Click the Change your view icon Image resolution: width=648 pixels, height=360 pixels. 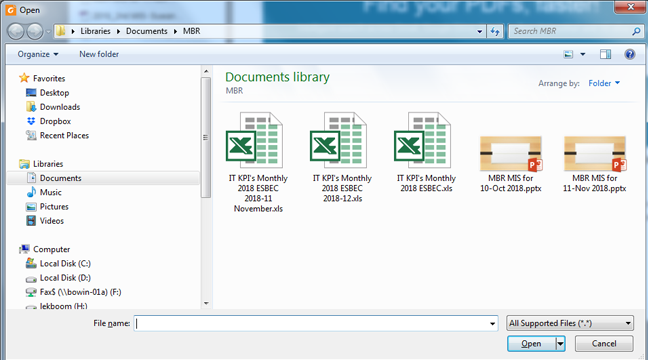(x=569, y=54)
